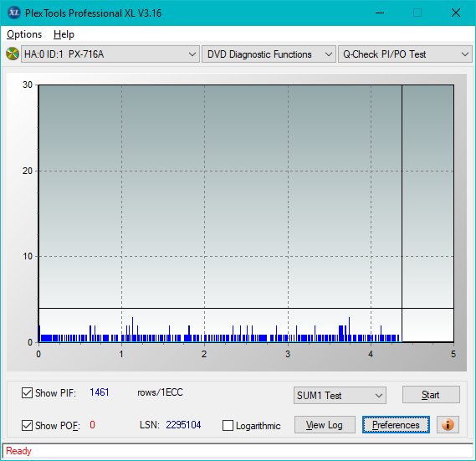
Task: Click the Start button
Action: 431,395
